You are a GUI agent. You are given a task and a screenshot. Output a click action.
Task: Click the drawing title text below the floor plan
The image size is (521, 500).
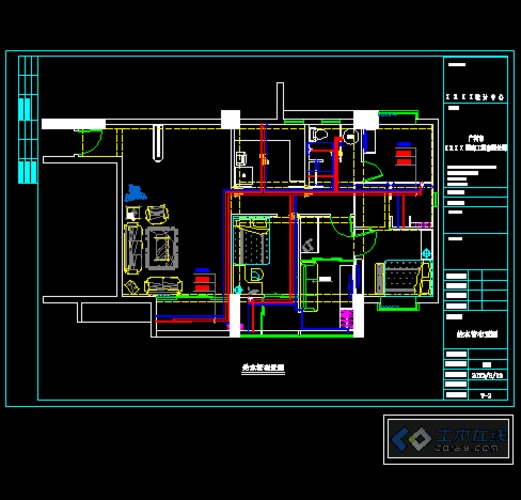263,368
